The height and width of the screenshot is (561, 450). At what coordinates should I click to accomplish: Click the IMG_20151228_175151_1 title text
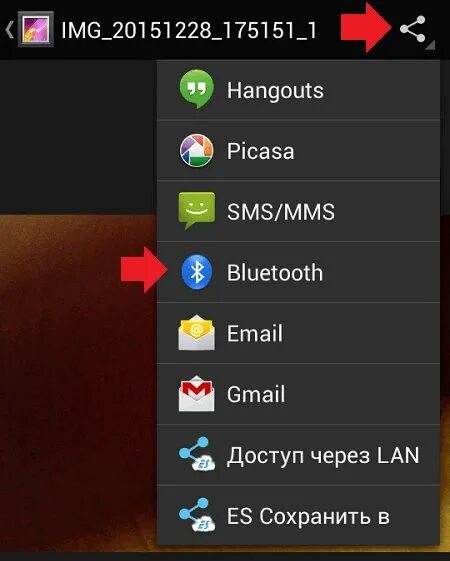189,30
